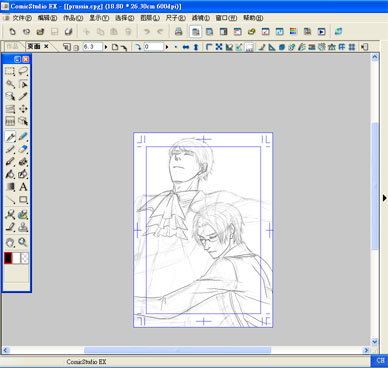Select the Text tool marked A
The image size is (388, 368).
tap(23, 187)
